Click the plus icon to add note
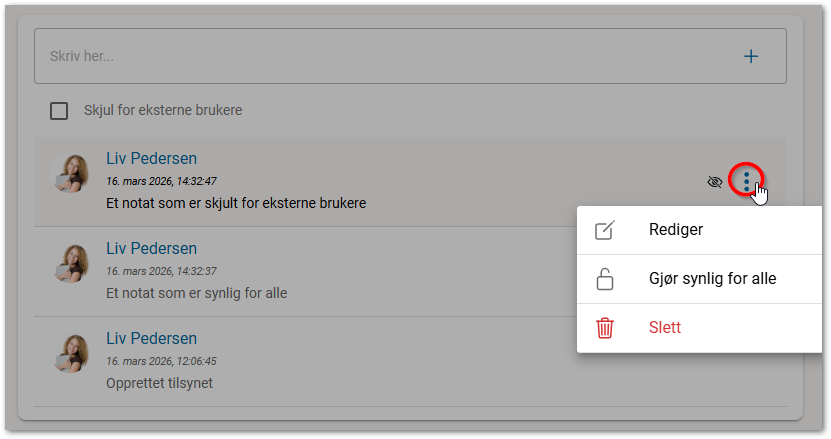Viewport: 831px width, 439px height. pos(751,56)
